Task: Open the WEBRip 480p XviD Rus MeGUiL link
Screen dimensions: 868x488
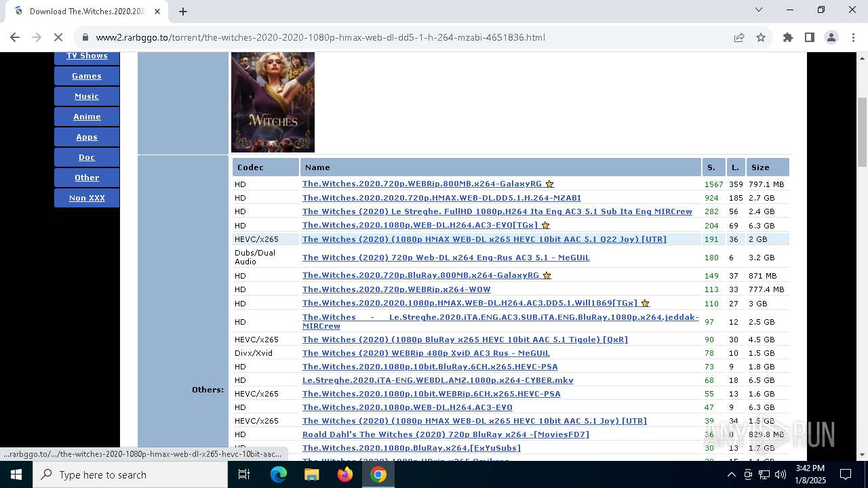Action: (x=426, y=353)
